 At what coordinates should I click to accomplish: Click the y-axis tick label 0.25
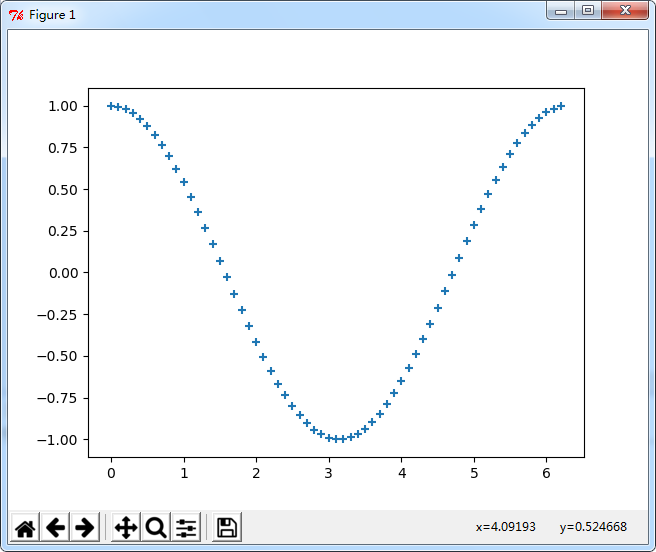tap(63, 231)
